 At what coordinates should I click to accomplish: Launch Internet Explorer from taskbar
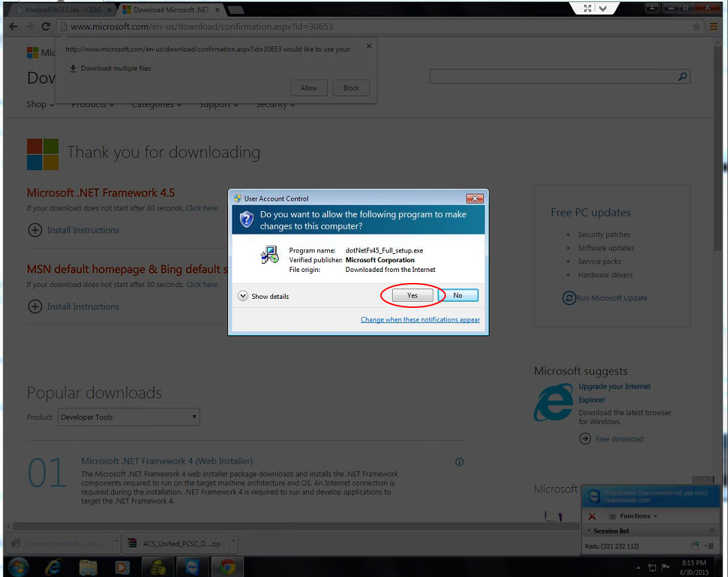click(54, 567)
